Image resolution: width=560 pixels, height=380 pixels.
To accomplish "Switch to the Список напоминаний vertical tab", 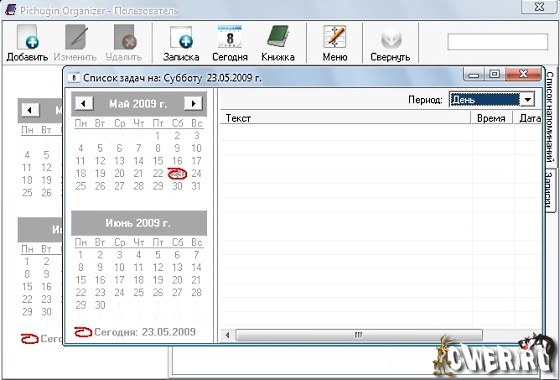I will tap(550, 117).
